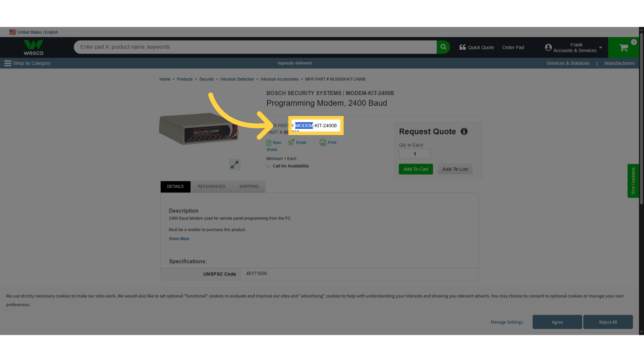Screen dimensions: 644x362
Task: Open the Shop by Category hamburger menu
Action: click(x=8, y=63)
